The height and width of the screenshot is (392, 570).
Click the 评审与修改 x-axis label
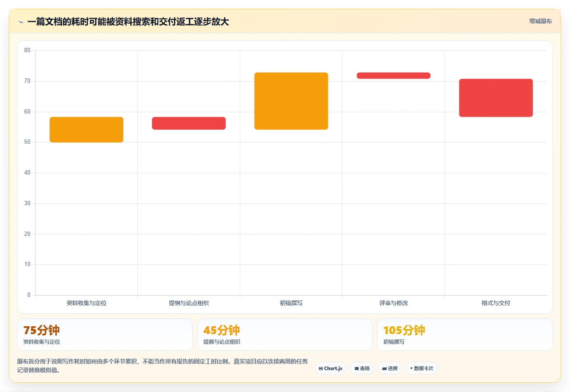click(x=394, y=303)
